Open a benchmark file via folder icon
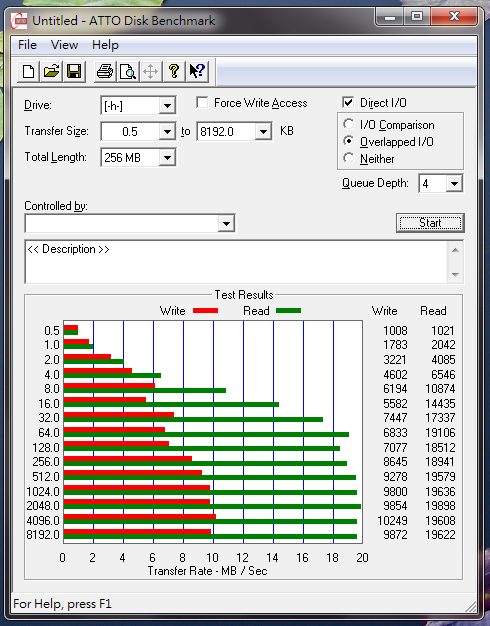The image size is (490, 626). click(52, 72)
